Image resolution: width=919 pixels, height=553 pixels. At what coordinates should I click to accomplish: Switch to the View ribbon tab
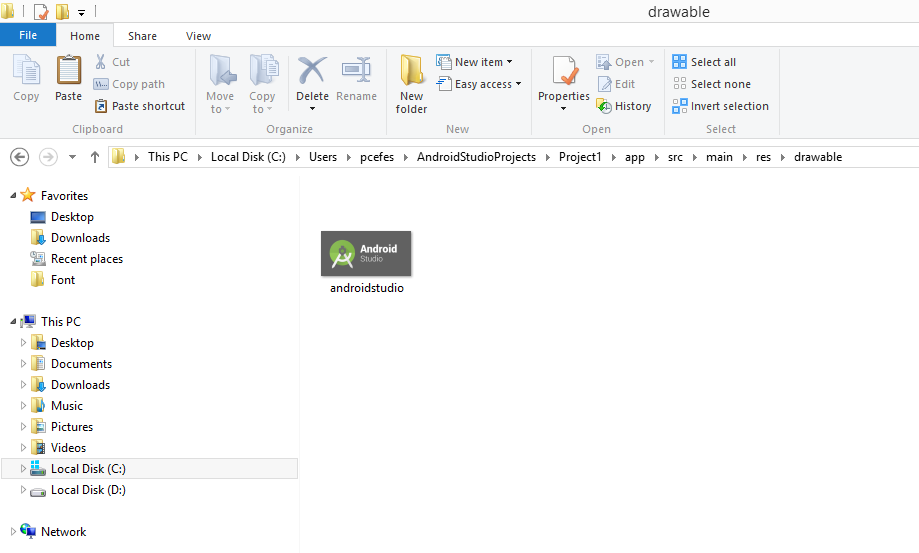tap(198, 36)
